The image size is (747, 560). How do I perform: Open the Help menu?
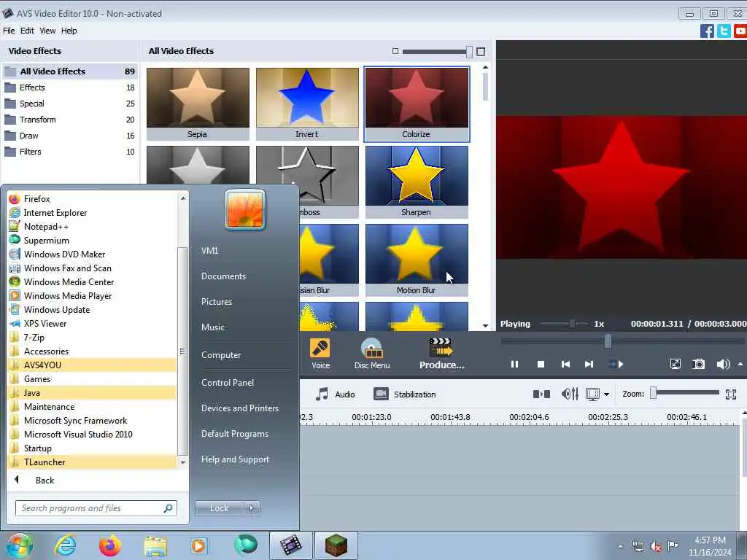(x=69, y=31)
